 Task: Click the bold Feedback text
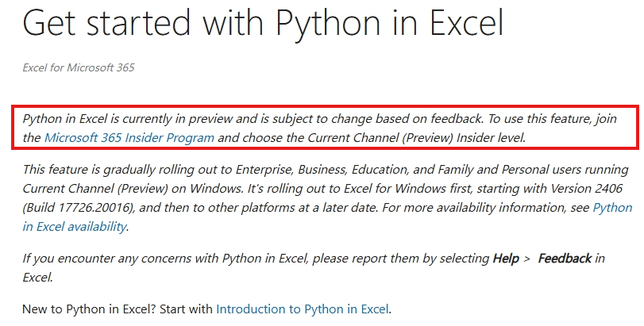565,259
